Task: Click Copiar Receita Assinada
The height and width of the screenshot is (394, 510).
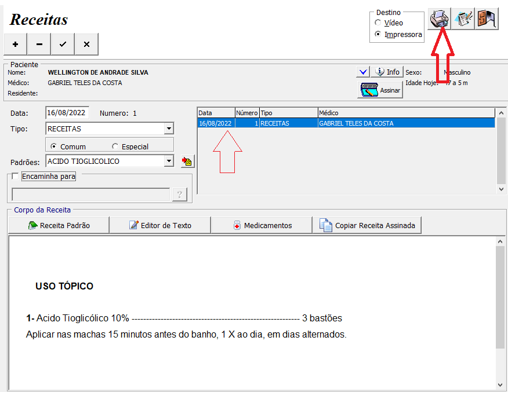Action: [x=367, y=225]
